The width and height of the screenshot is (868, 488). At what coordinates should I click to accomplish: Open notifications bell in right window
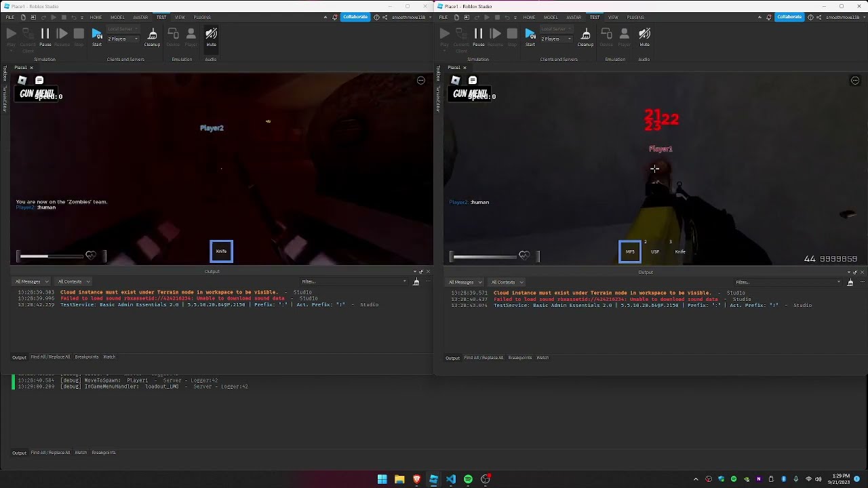pyautogui.click(x=768, y=17)
